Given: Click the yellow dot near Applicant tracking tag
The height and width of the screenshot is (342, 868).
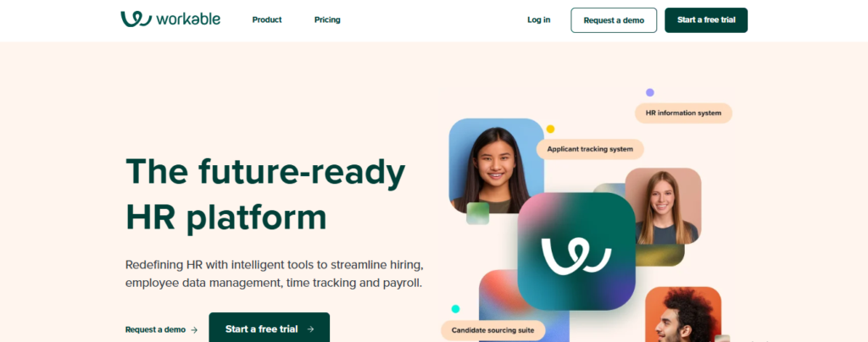Looking at the screenshot, I should (x=550, y=129).
